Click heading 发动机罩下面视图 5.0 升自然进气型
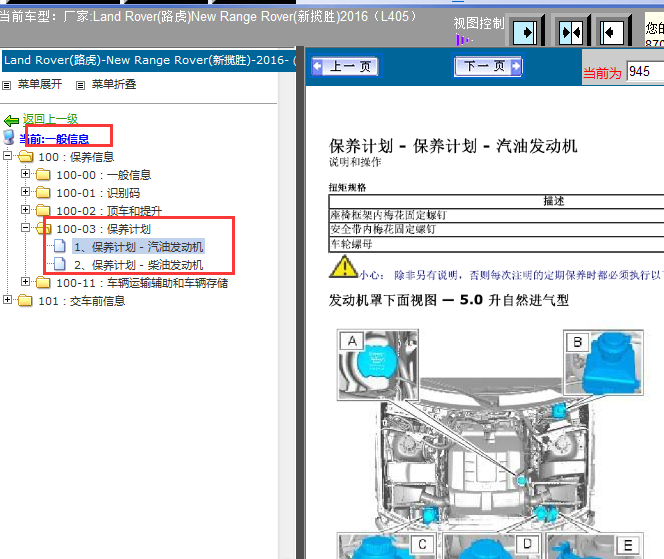The height and width of the screenshot is (559, 664). tap(448, 300)
